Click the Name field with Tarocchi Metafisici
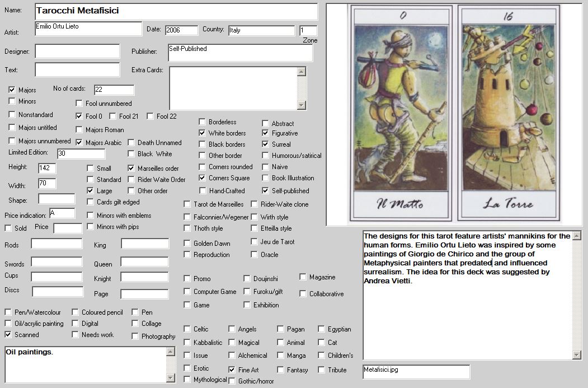Screen dimensions: 588x388 tap(176, 11)
